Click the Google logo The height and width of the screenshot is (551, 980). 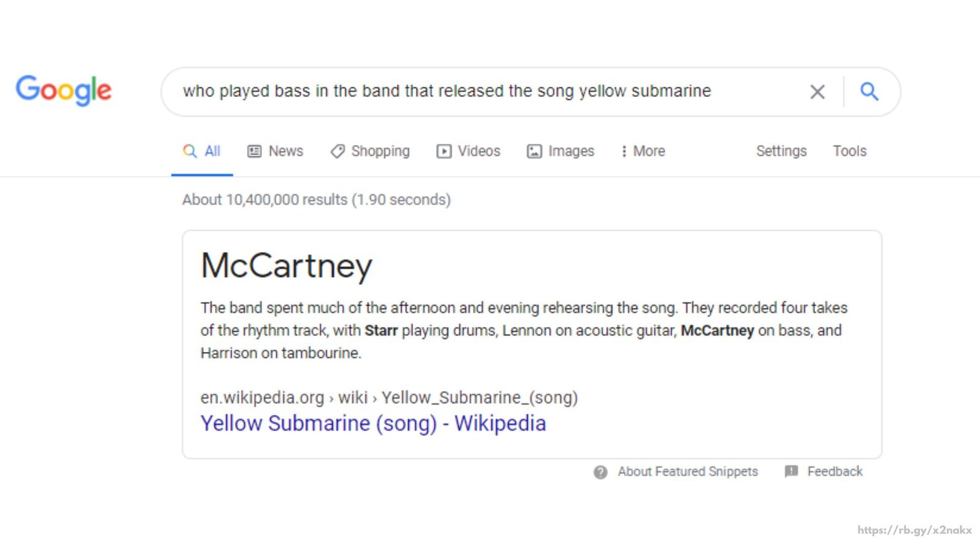click(64, 90)
